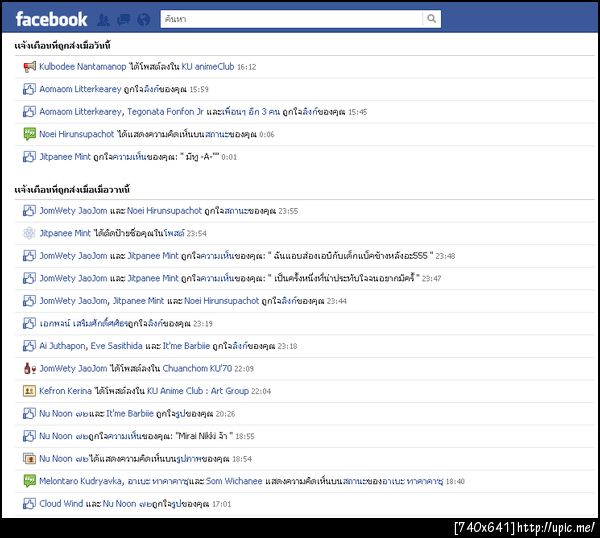Open Som Wichanee profile link
600x538 pixels.
coord(234,481)
